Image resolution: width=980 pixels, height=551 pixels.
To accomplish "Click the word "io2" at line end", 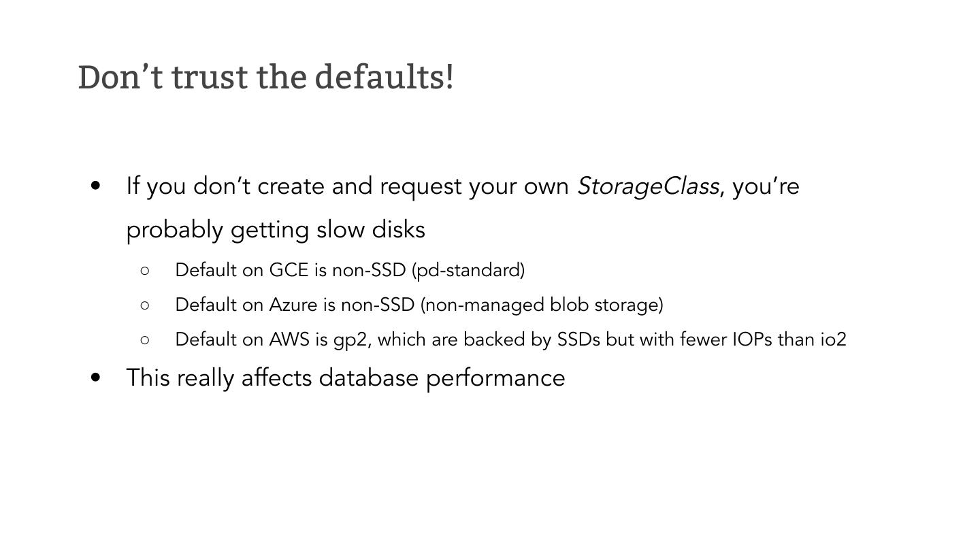I will pyautogui.click(x=833, y=339).
